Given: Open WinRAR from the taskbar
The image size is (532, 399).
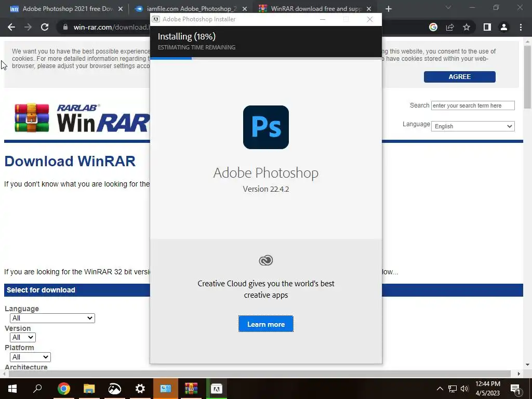Looking at the screenshot, I should tap(191, 389).
